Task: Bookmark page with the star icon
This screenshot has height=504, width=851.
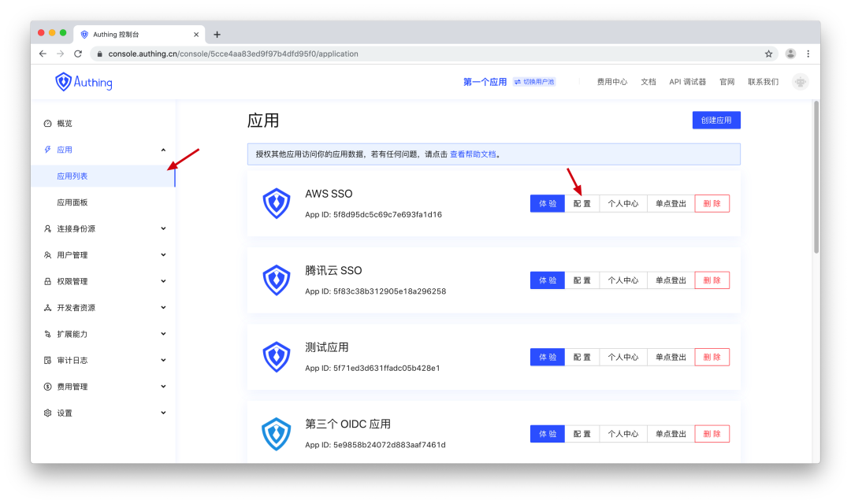Action: tap(768, 54)
